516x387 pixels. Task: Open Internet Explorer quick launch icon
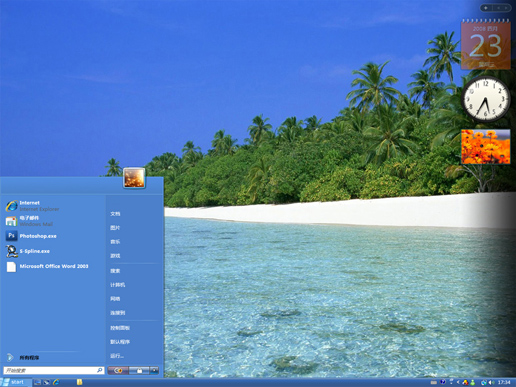[56, 382]
